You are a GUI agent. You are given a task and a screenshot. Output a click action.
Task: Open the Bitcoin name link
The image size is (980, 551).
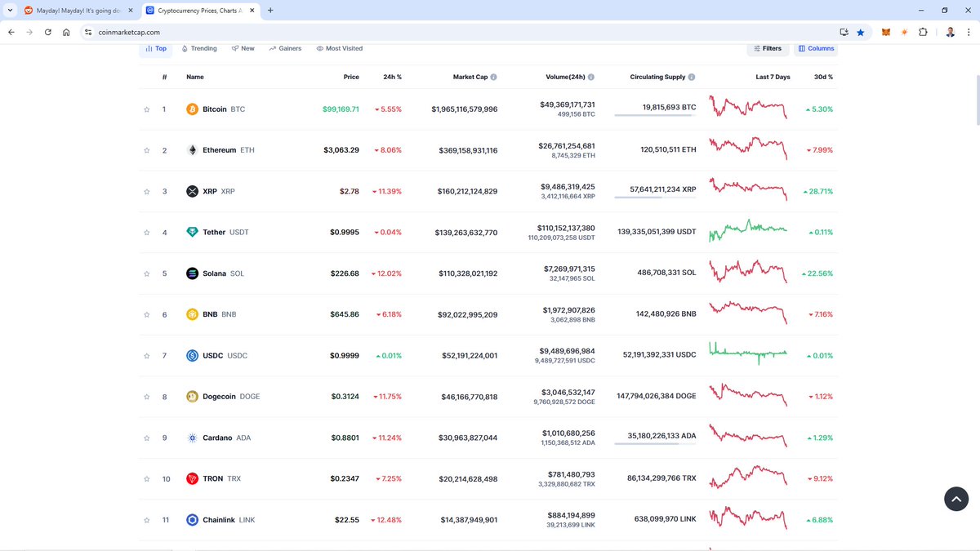coord(215,109)
